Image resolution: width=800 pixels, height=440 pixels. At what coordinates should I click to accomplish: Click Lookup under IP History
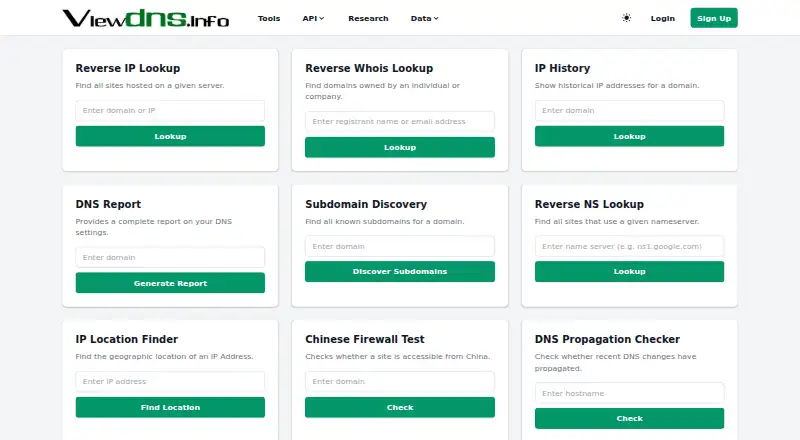click(630, 136)
